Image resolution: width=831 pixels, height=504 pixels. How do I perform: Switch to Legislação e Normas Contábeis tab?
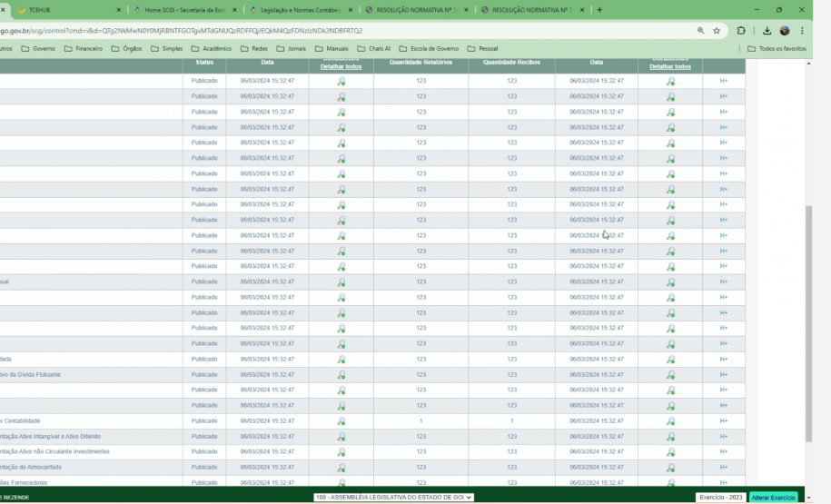click(x=300, y=10)
